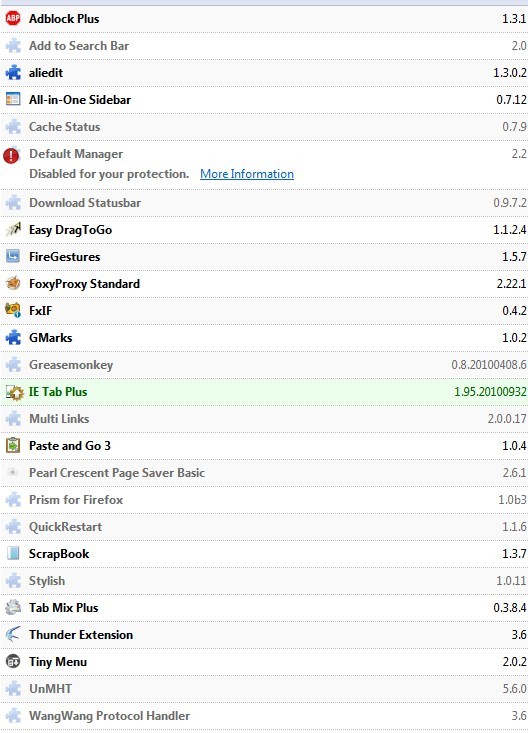
Task: Click the Adblock Plus ABP icon
Action: [13, 18]
